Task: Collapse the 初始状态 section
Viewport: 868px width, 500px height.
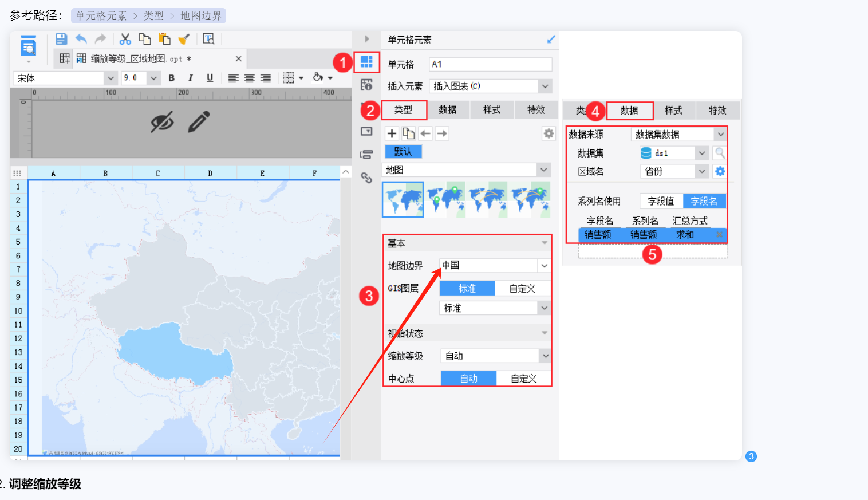Action: point(544,333)
